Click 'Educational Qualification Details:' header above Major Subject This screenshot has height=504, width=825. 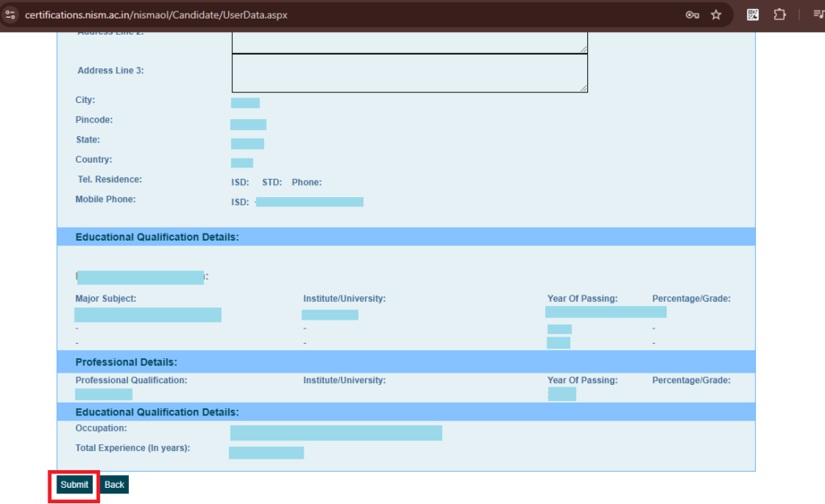point(157,237)
